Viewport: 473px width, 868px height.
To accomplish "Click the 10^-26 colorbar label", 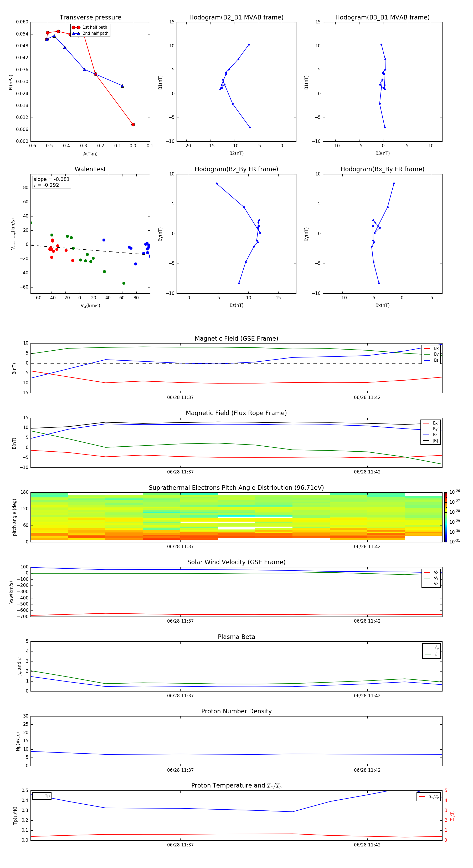I will 455,492.
